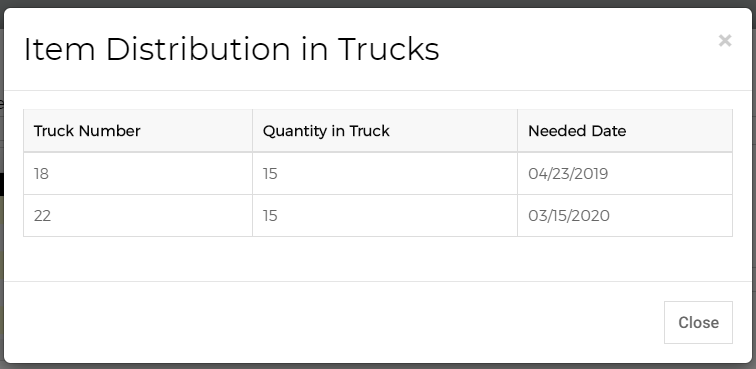756x369 pixels.
Task: Click truck number 22 cell
Action: point(138,216)
